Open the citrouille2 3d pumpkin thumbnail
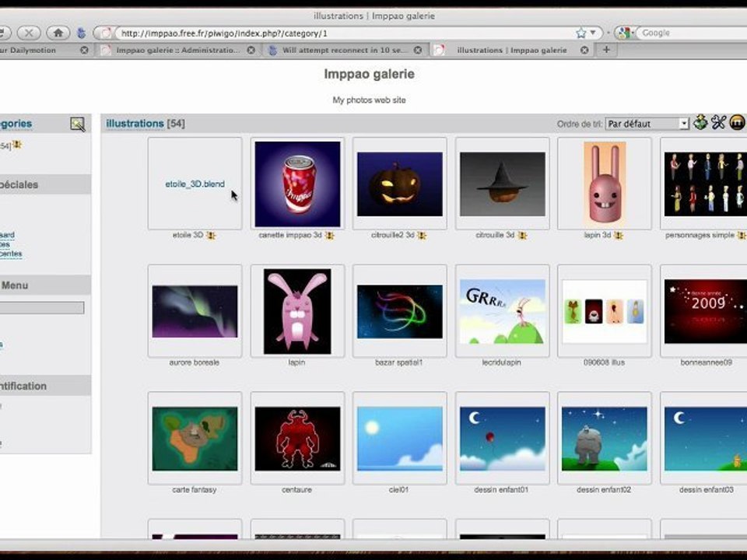Screen dimensions: 747x560 coord(400,184)
